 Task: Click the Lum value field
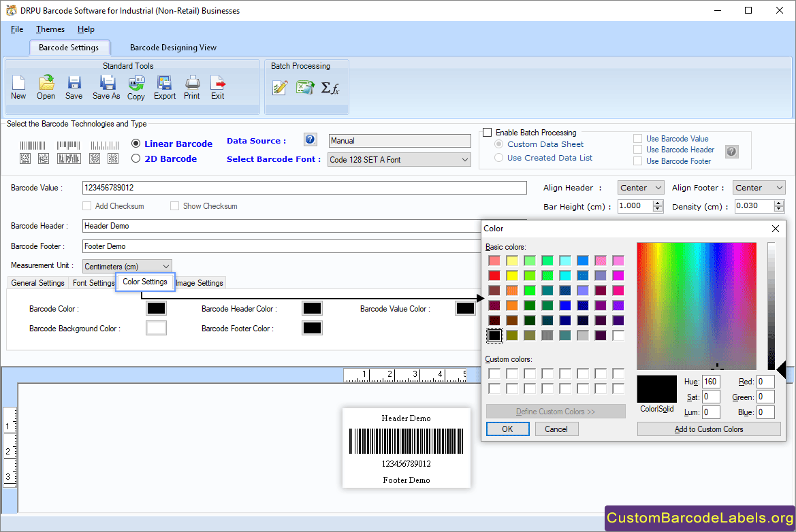click(711, 412)
